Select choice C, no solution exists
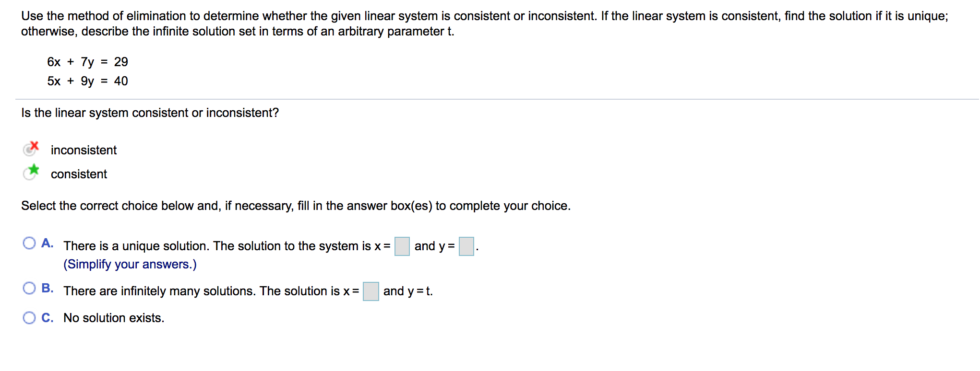 [29, 317]
